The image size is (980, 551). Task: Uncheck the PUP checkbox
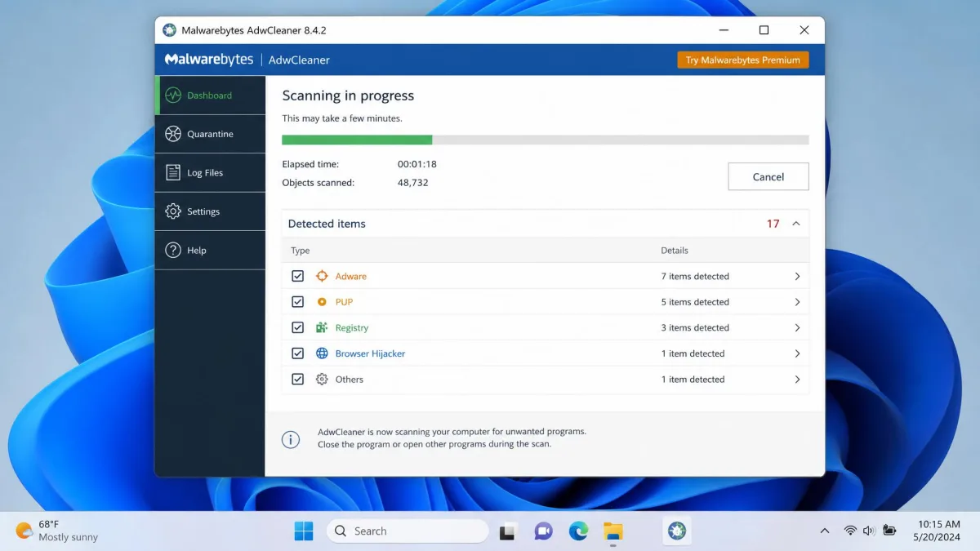[298, 302]
